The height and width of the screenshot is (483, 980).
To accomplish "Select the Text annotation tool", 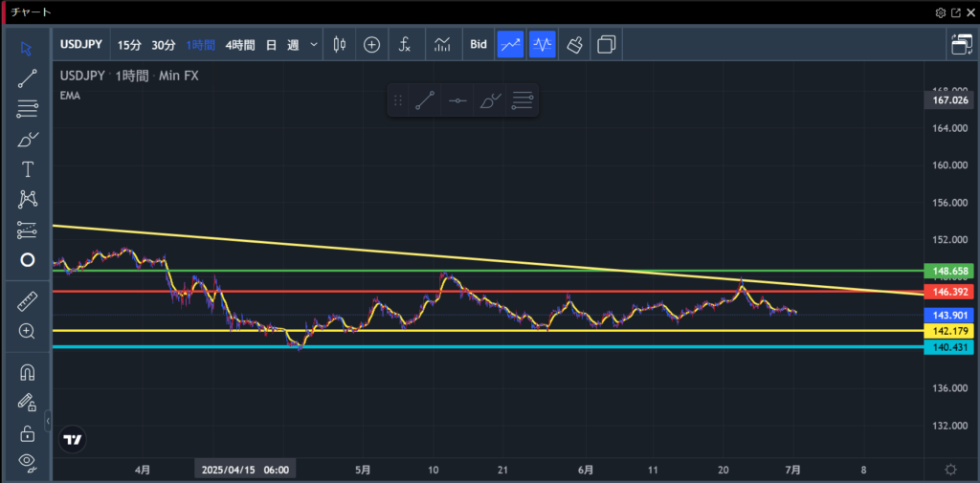I will pyautogui.click(x=27, y=169).
